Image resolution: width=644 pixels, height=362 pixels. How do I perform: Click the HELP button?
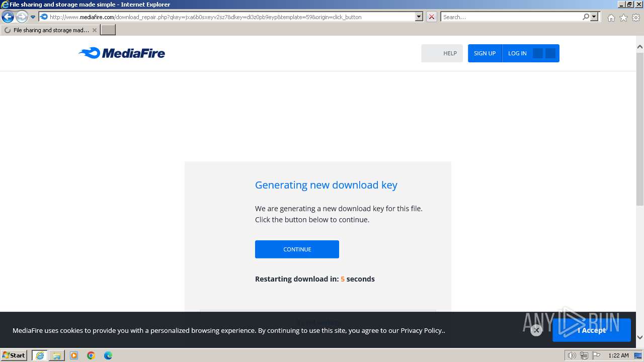[442, 53]
